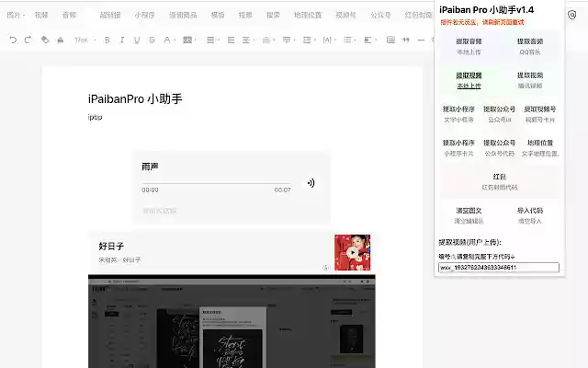Open the line spacing dropdown

point(309,40)
